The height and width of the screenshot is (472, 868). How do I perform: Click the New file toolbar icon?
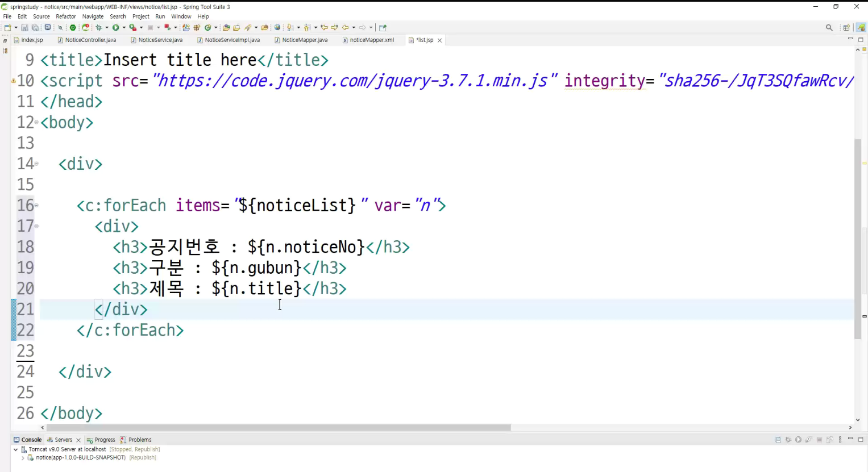7,27
